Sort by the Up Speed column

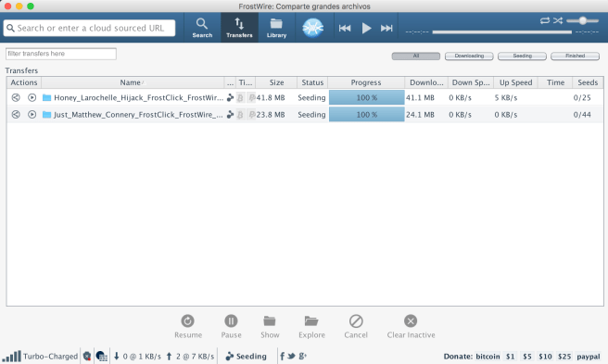515,82
